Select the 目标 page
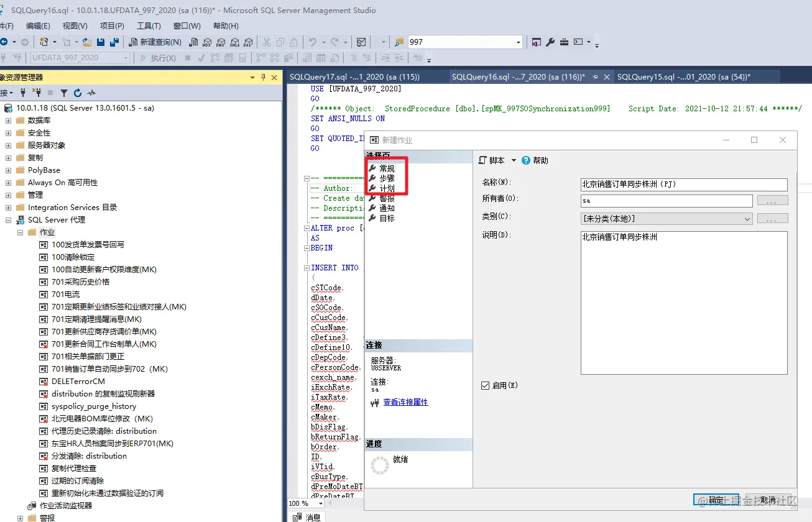812x522 pixels. click(x=387, y=218)
